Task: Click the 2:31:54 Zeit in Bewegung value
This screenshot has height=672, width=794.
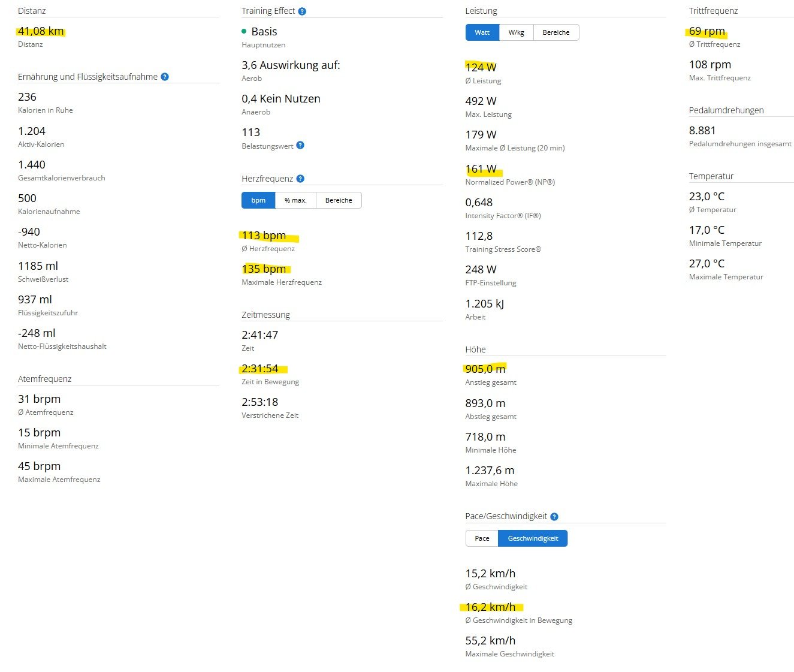Action: [260, 369]
